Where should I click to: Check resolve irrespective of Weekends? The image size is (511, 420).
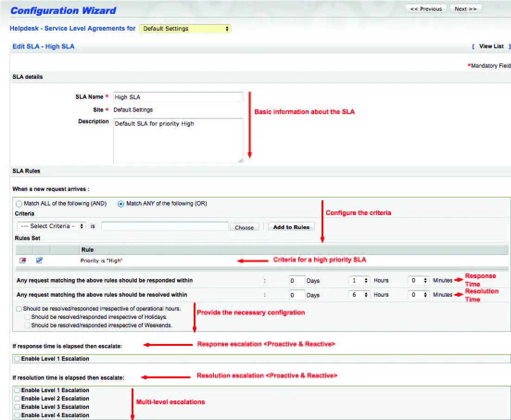coord(27,325)
